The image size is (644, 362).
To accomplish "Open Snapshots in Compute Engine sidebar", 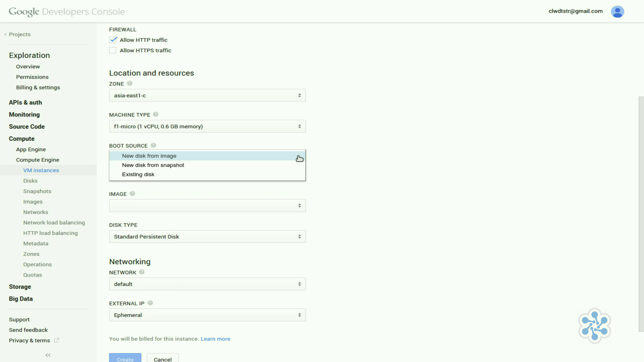I will pyautogui.click(x=37, y=191).
